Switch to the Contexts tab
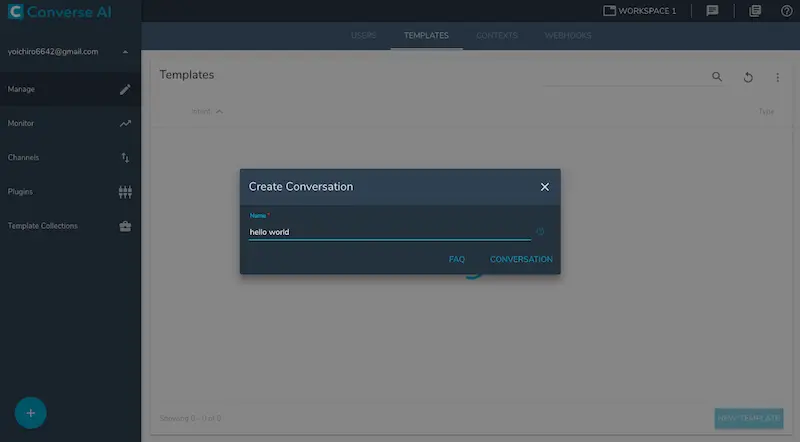Image resolution: width=800 pixels, height=442 pixels. click(497, 36)
